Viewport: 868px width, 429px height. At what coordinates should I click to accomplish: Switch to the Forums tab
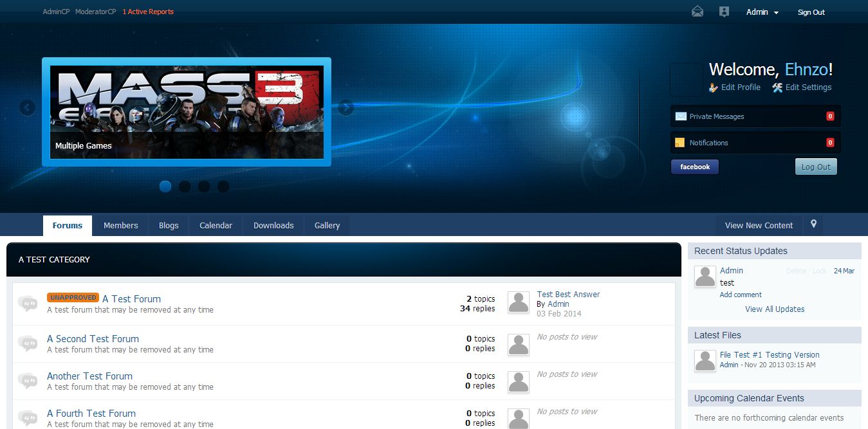click(x=68, y=226)
